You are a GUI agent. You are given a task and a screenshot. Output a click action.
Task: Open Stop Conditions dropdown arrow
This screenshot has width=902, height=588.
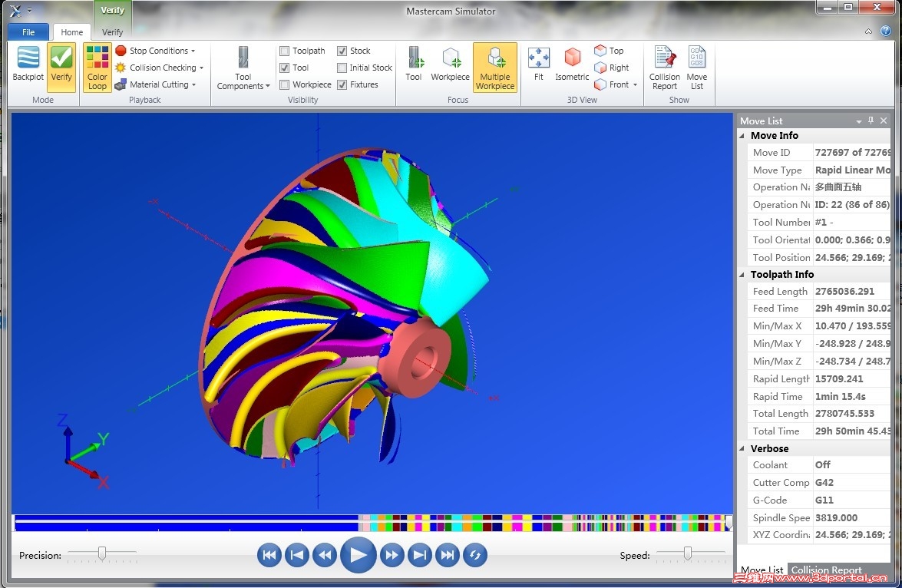[193, 51]
